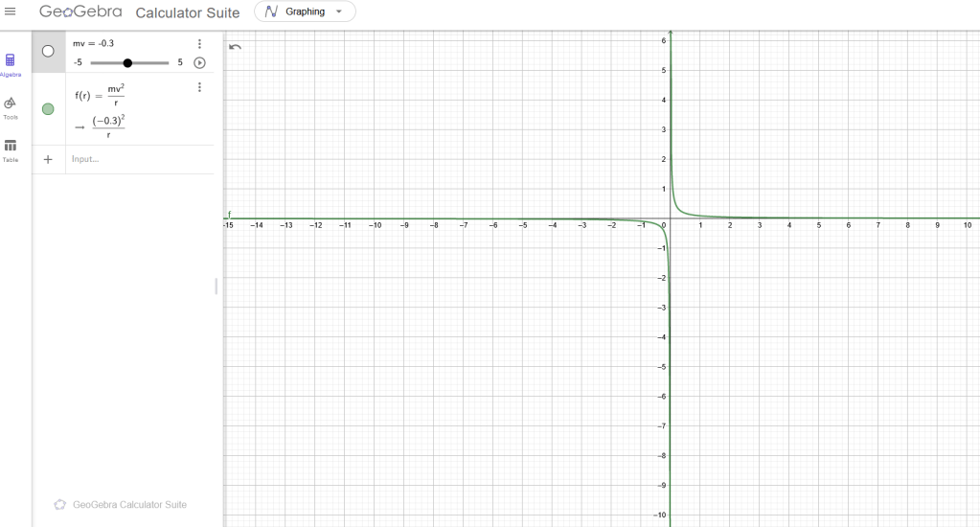Open the hamburger main menu
The width and height of the screenshot is (980, 527).
(11, 11)
